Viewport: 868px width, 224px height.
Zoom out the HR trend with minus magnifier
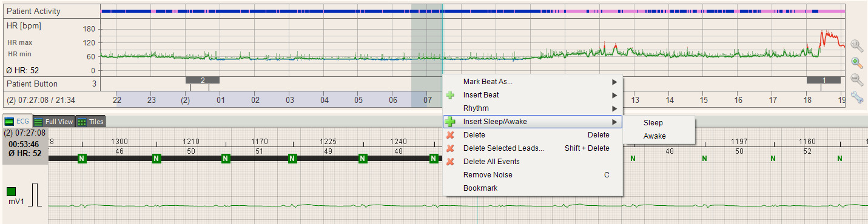click(856, 79)
